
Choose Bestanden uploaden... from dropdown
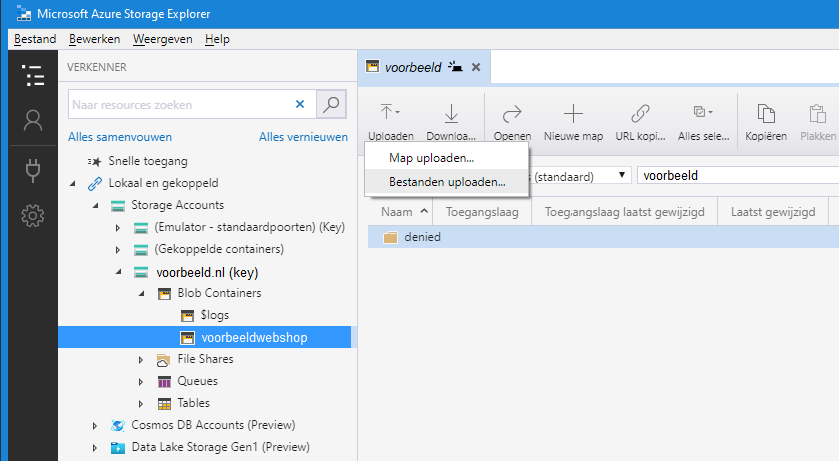(446, 182)
